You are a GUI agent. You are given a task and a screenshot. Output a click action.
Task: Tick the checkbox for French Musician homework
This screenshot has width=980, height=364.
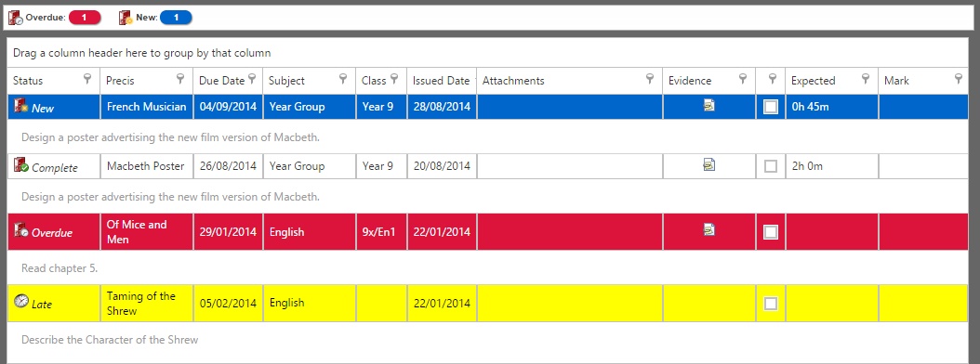pos(771,107)
